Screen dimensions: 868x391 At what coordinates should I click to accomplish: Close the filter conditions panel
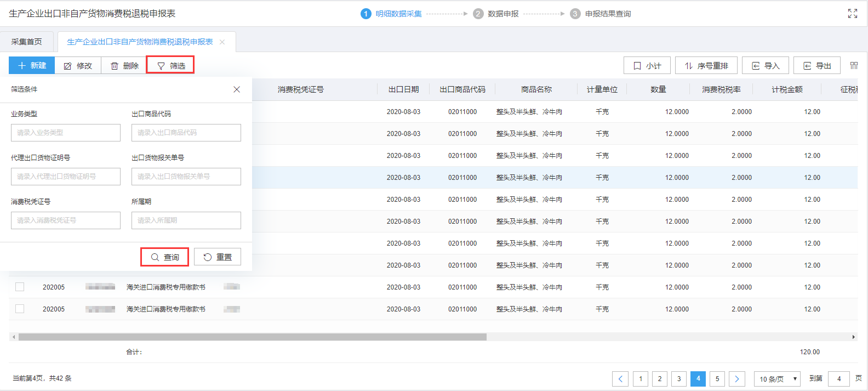point(237,89)
